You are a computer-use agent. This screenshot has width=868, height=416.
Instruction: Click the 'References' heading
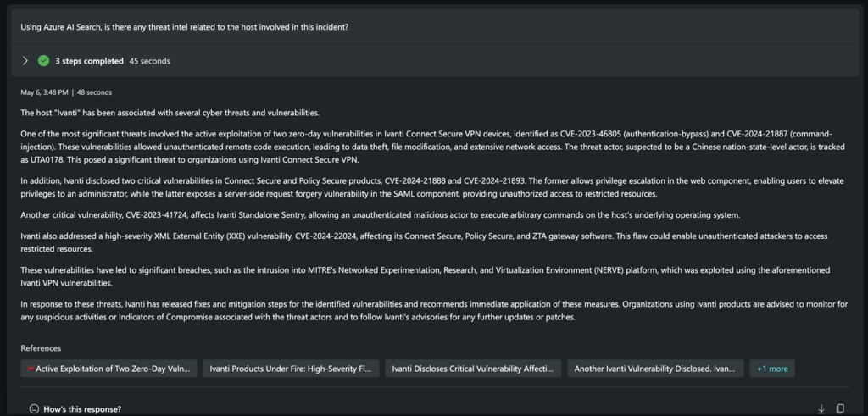[x=41, y=348]
